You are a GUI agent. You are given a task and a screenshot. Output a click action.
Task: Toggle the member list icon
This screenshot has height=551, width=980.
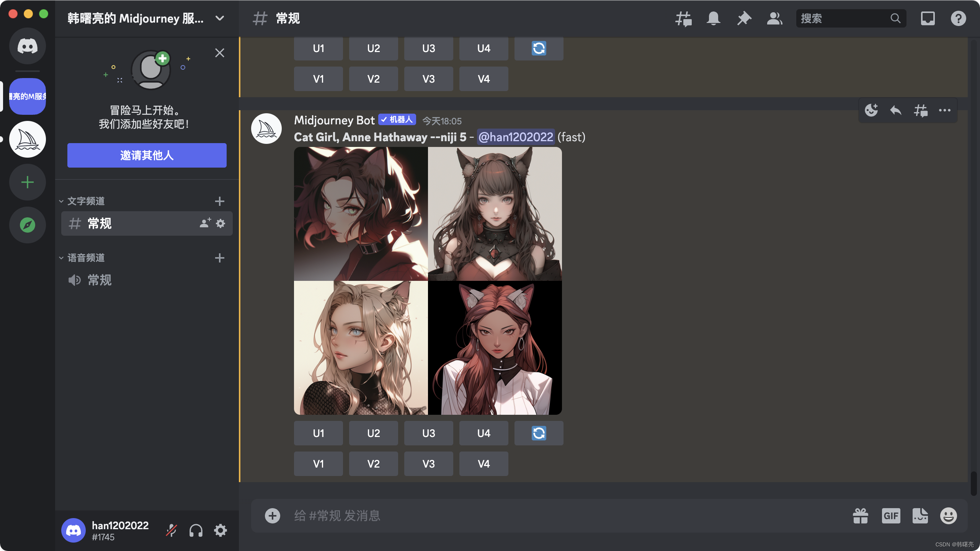[774, 18]
